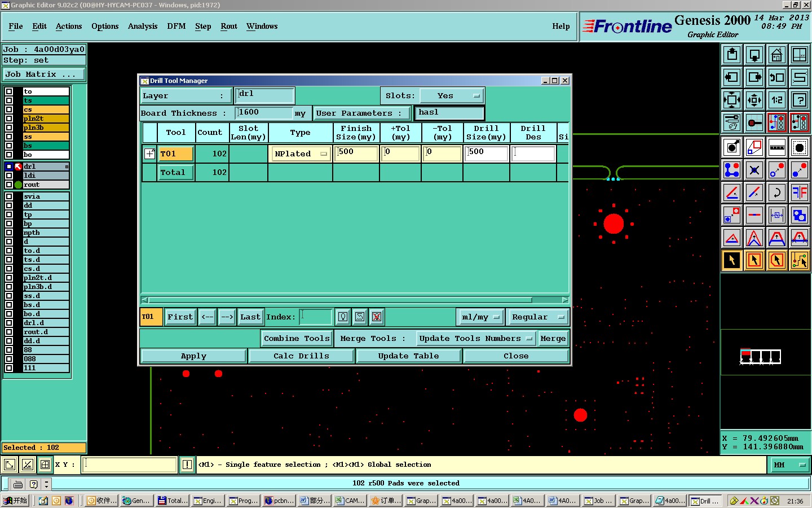
Task: Toggle the 'svia' layer display box
Action: pyautogui.click(x=9, y=196)
